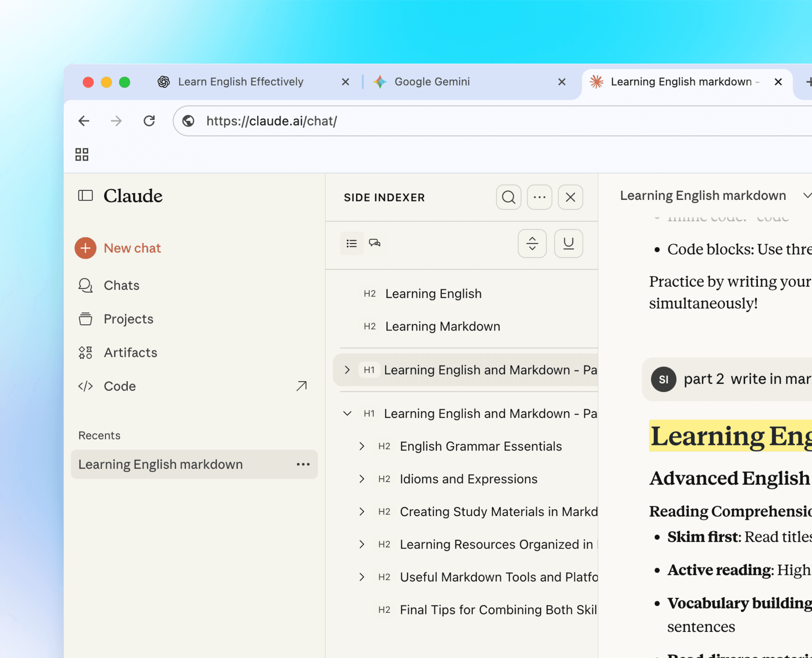
Task: Click the expand-all headings icon
Action: 532,243
